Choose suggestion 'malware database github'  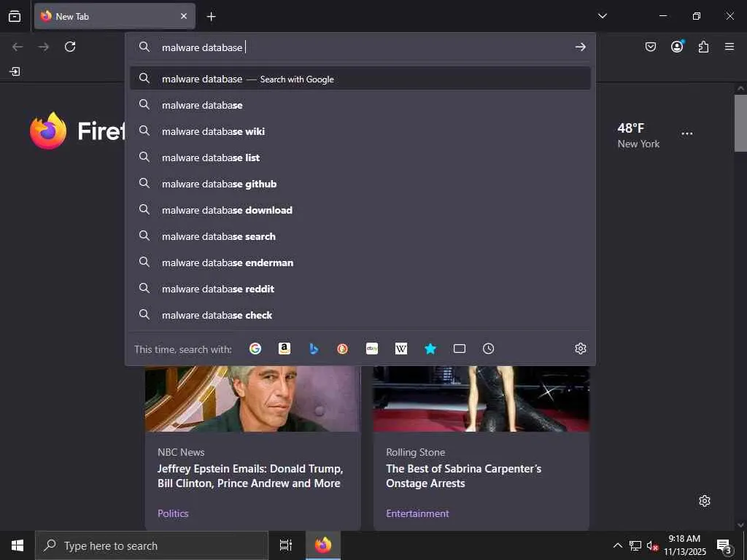pos(360,183)
